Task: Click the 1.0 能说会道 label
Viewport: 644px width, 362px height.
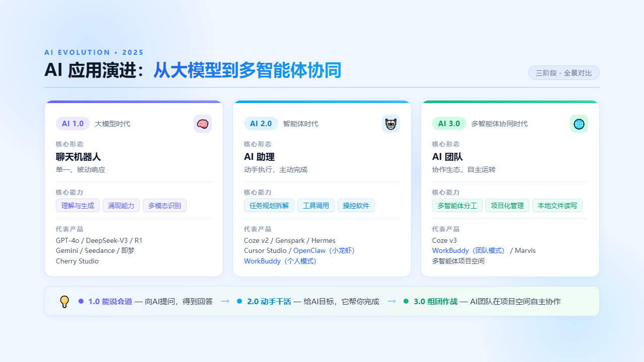Action: (x=110, y=302)
